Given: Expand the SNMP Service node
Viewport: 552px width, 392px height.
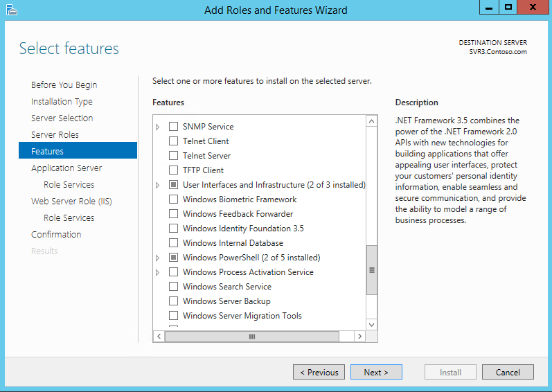Looking at the screenshot, I should 158,127.
